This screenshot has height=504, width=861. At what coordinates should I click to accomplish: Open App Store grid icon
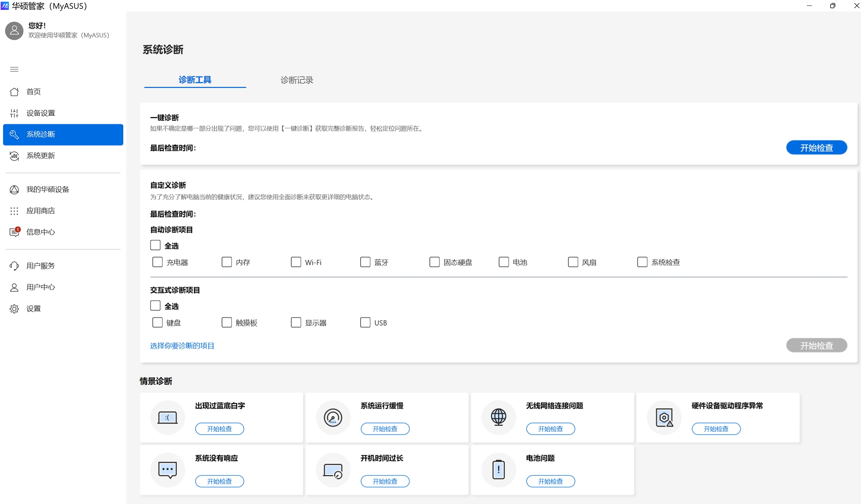coord(14,211)
